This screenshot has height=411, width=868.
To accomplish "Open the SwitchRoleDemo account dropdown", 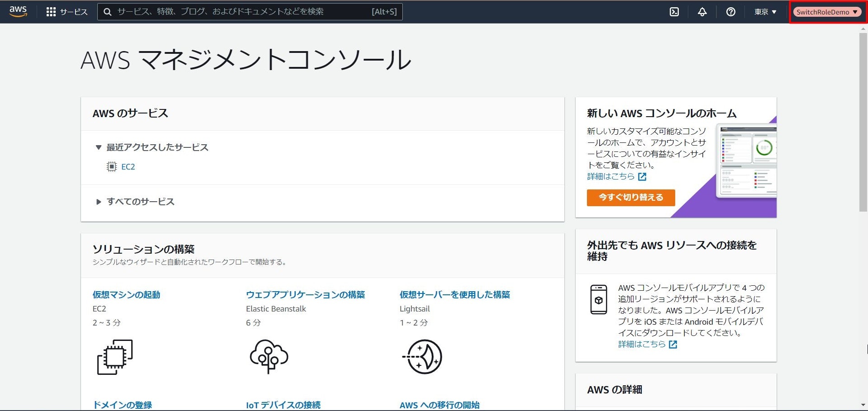I will pos(828,12).
